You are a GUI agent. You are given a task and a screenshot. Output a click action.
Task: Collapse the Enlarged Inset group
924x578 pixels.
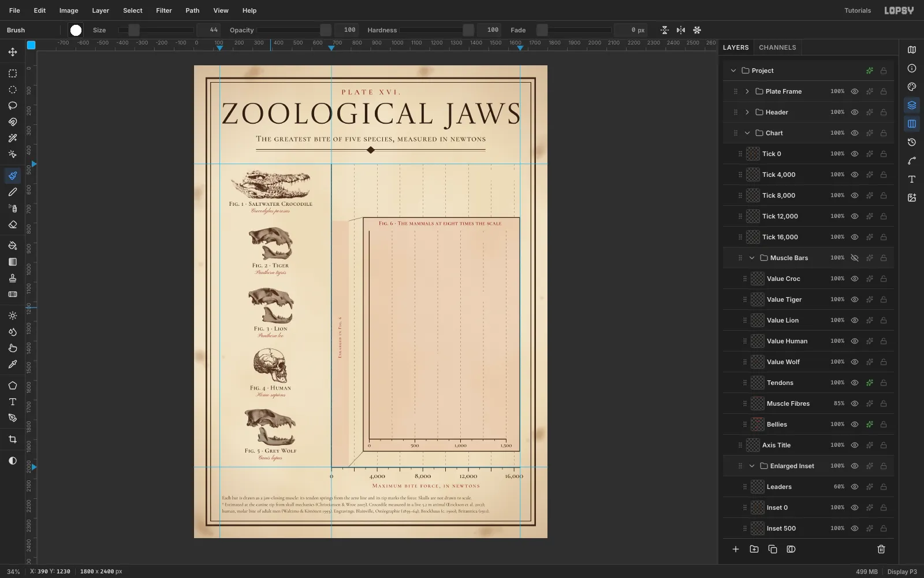pyautogui.click(x=752, y=466)
